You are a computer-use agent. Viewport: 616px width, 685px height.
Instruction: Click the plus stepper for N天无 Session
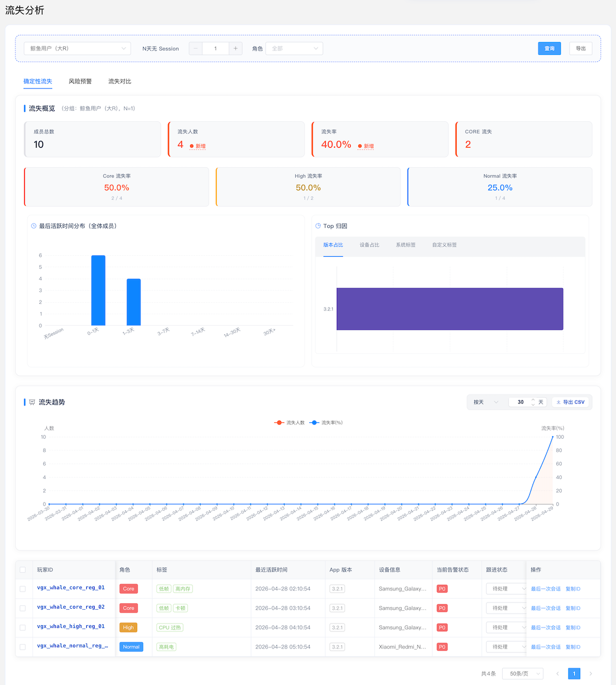coord(236,49)
